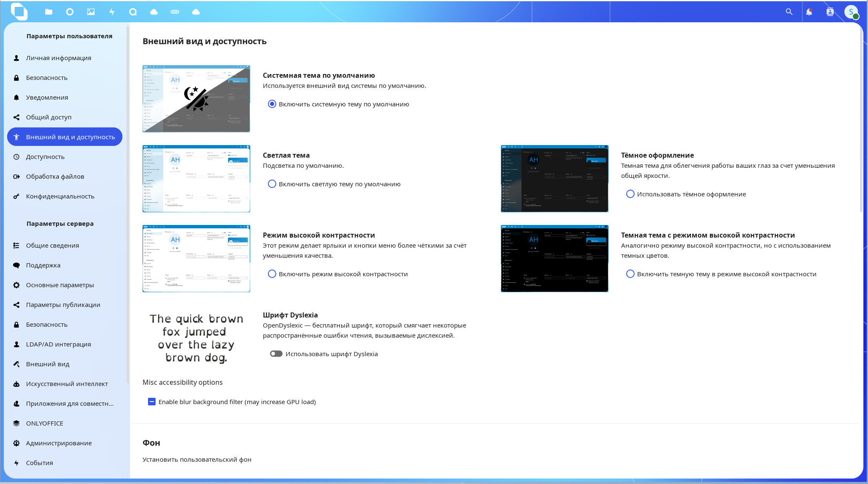Open Личная информация settings section
This screenshot has width=868, height=484.
click(x=58, y=58)
